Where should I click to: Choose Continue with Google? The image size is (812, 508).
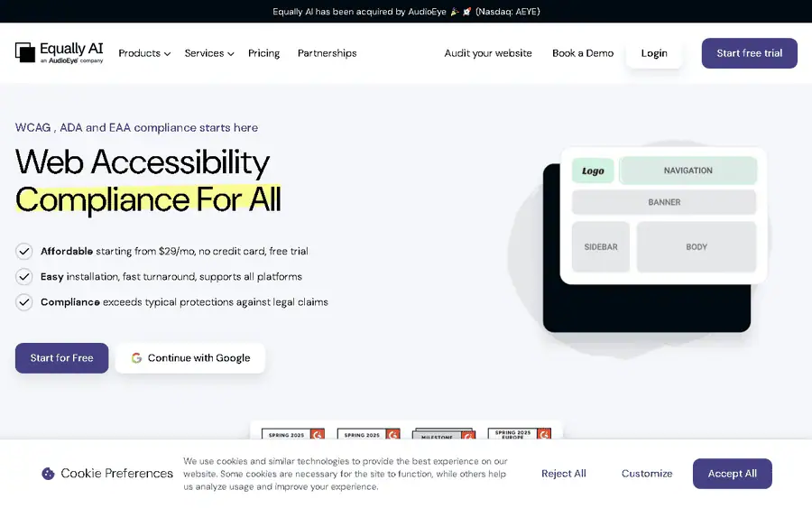190,358
